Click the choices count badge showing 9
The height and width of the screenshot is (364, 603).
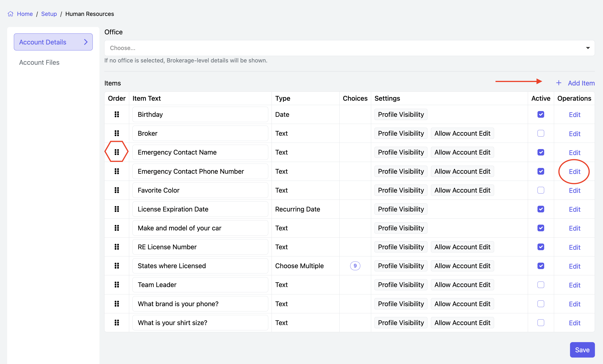(355, 266)
